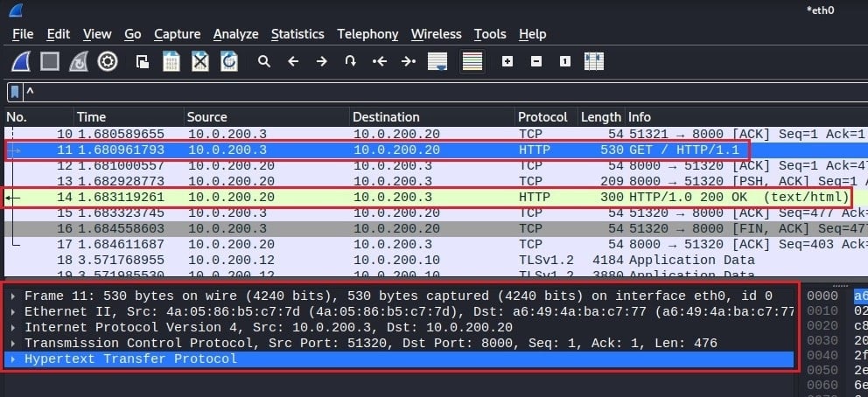Select packet 13 with PSH, ACK

(x=437, y=181)
